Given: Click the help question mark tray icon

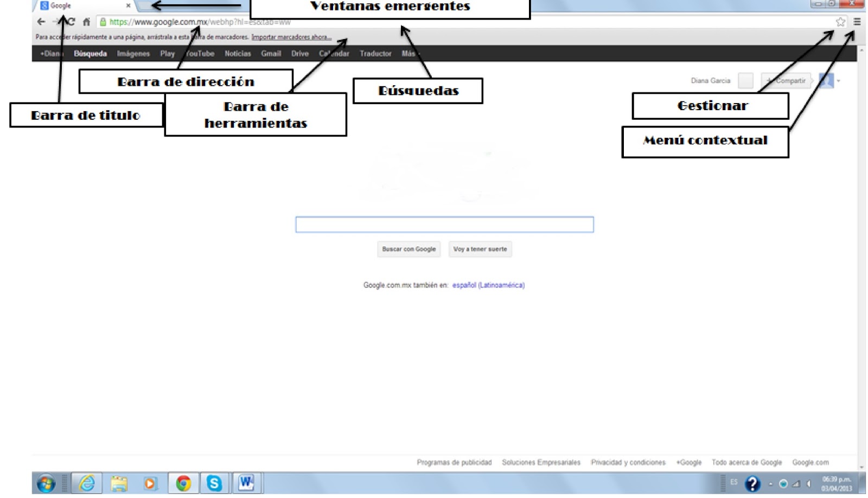Looking at the screenshot, I should pos(752,483).
